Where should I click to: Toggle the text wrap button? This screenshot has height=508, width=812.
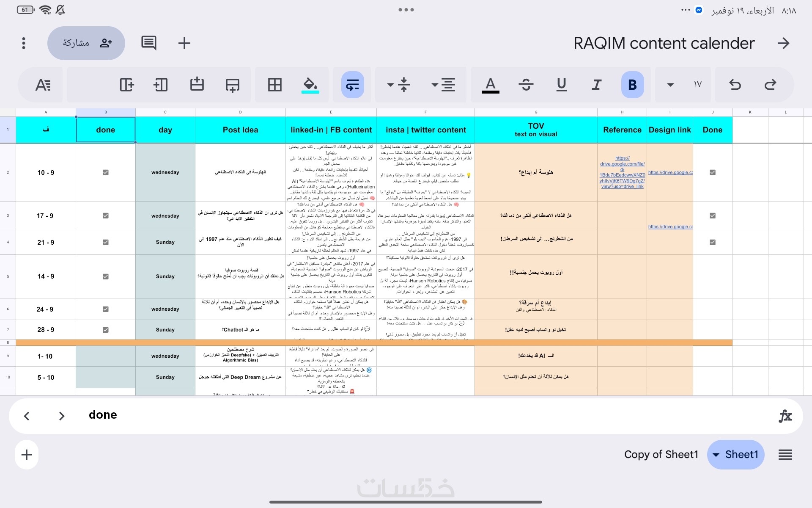(352, 85)
